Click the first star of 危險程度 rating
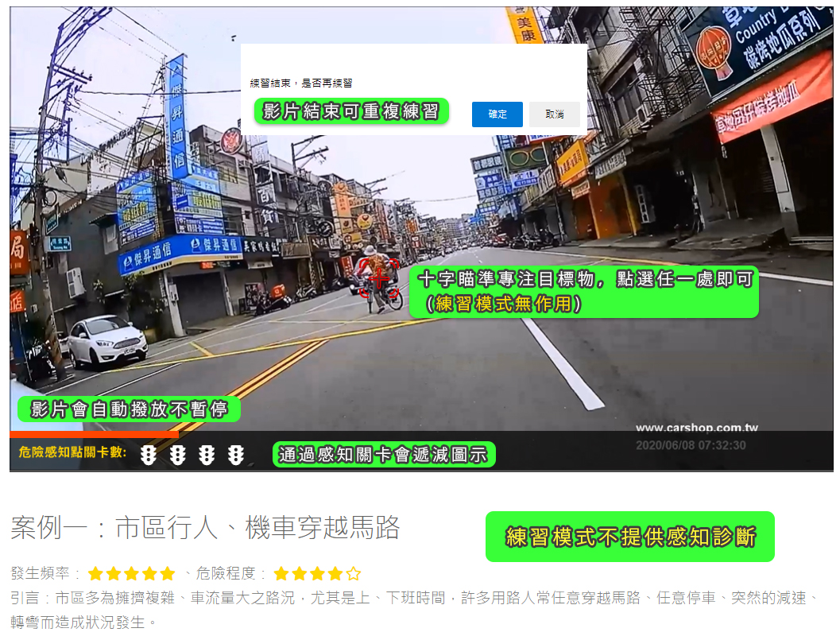Screen dimensions: 840x636 pos(281,573)
